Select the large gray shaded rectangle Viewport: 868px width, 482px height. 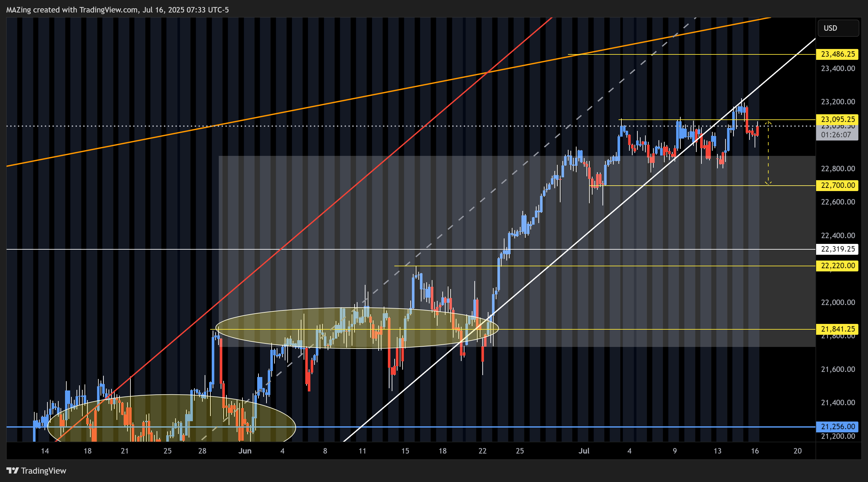click(x=517, y=251)
